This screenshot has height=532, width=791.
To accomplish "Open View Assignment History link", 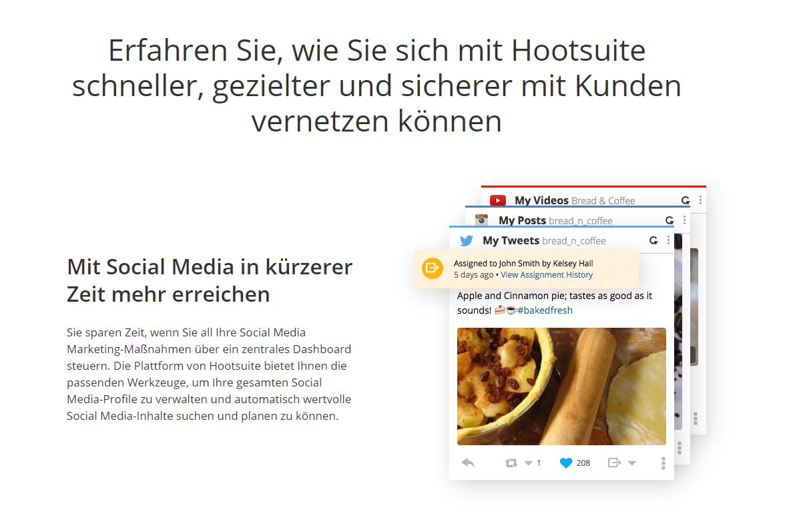I will coord(546,275).
